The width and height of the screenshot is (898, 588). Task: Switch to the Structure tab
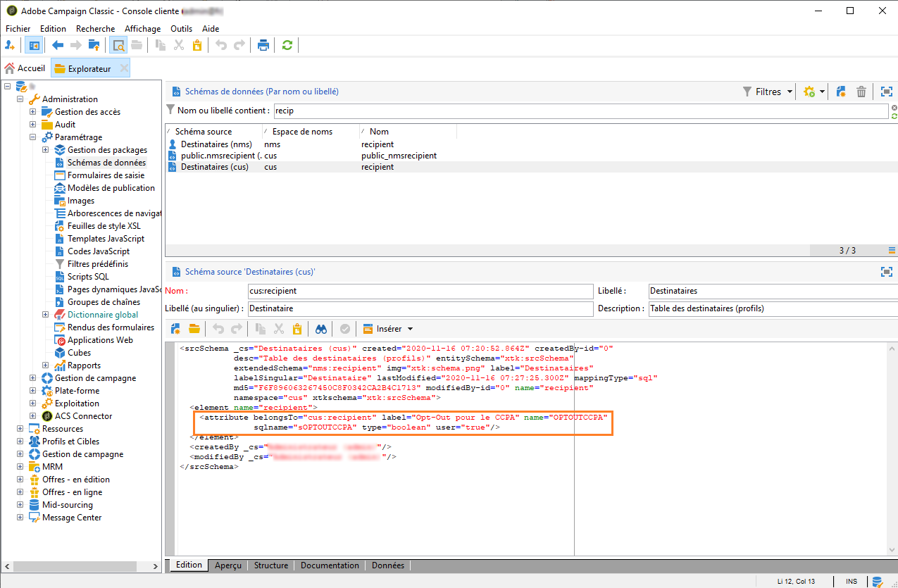270,565
